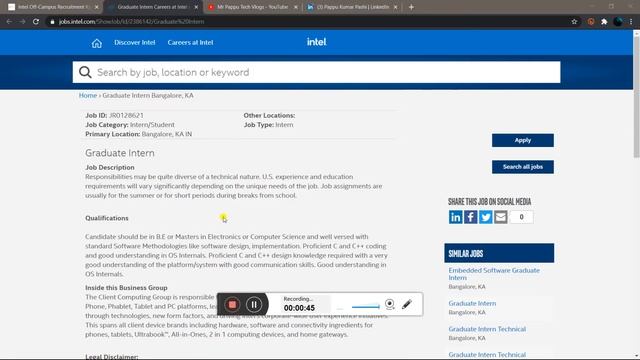Image resolution: width=640 pixels, height=360 pixels.
Task: Click Home breadcrumb link
Action: tap(88, 95)
